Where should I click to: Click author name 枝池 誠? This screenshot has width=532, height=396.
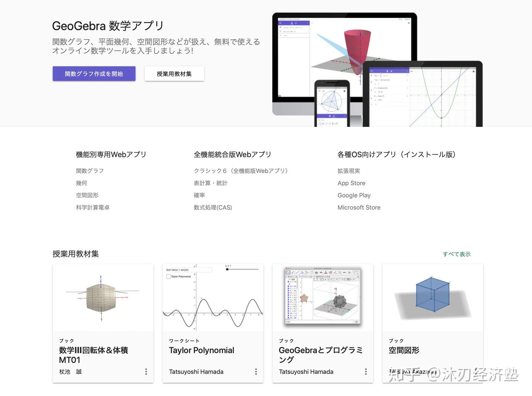pos(71,372)
